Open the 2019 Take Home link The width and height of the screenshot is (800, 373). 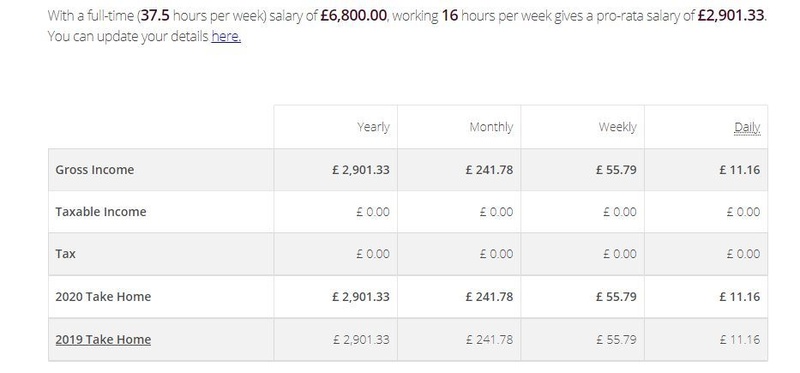pos(103,339)
